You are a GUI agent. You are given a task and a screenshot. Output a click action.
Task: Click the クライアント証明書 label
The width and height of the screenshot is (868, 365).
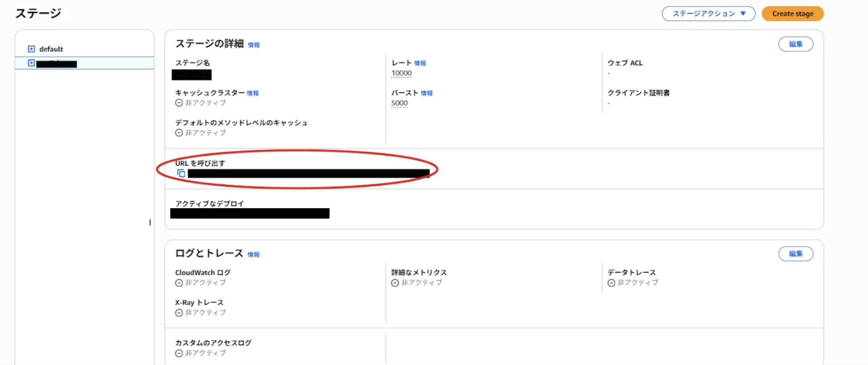coord(639,93)
